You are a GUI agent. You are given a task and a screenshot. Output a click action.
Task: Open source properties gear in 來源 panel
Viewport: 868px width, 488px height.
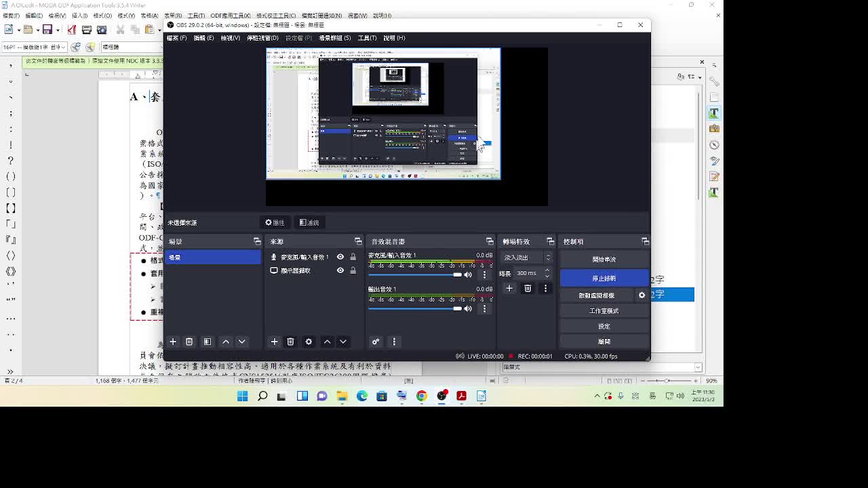309,342
